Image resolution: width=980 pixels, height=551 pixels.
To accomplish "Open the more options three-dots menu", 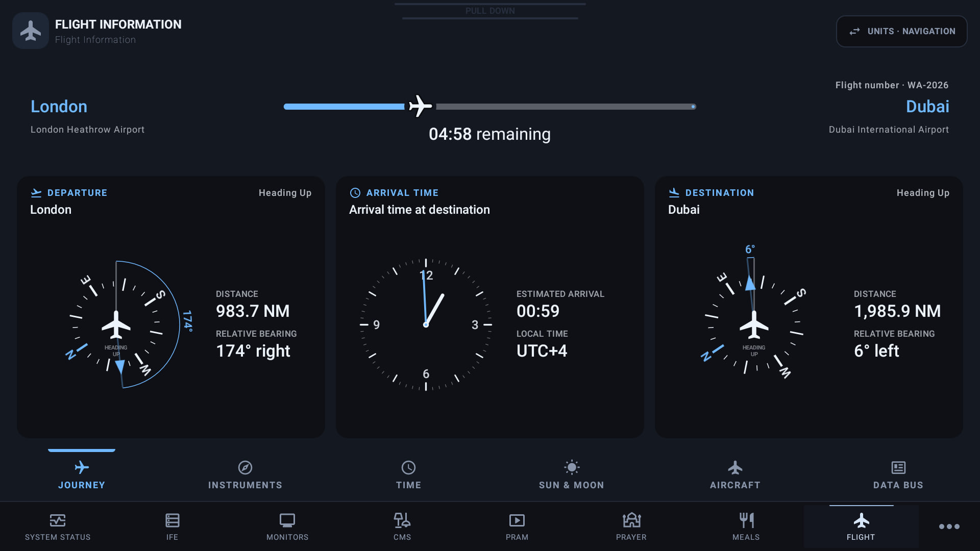I will point(949,527).
